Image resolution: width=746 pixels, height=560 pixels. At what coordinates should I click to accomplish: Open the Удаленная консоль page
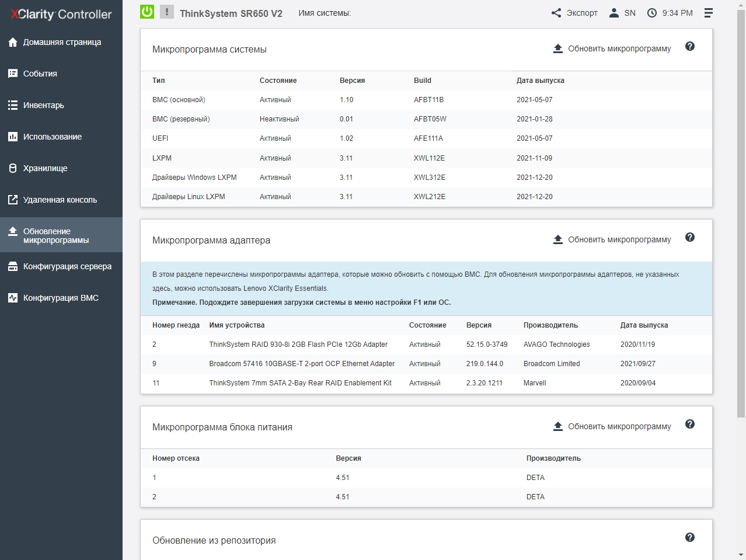61,200
